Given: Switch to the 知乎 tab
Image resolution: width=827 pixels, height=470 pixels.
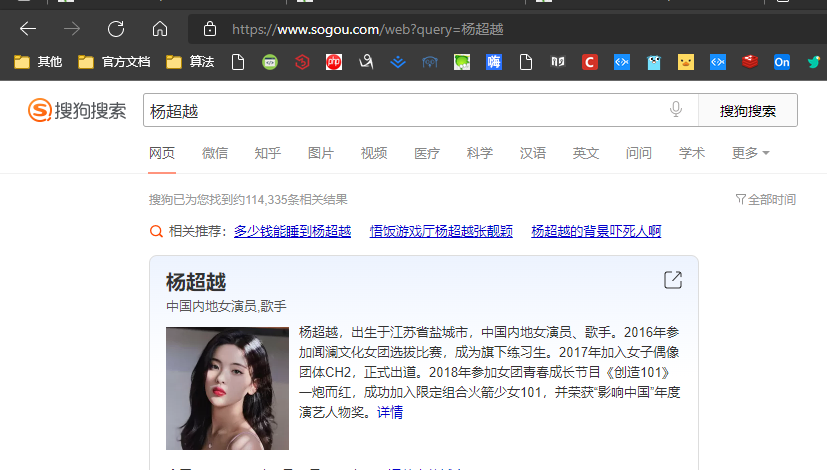Looking at the screenshot, I should tap(267, 153).
